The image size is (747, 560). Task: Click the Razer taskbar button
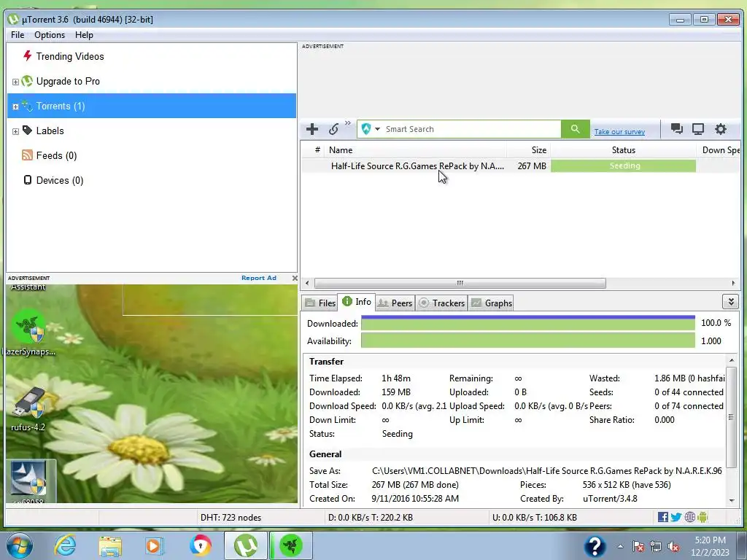click(291, 545)
